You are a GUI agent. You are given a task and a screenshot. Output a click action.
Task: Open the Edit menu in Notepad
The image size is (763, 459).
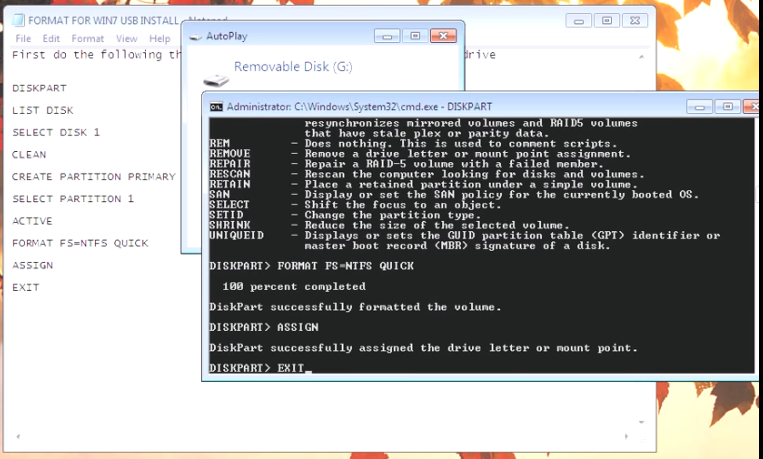click(x=51, y=39)
